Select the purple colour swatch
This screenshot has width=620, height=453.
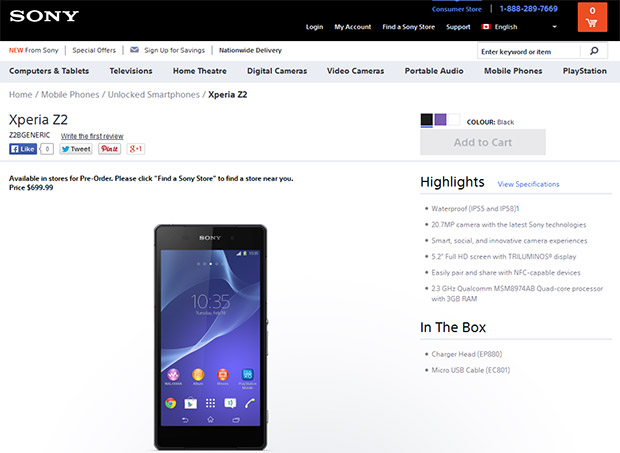click(440, 119)
